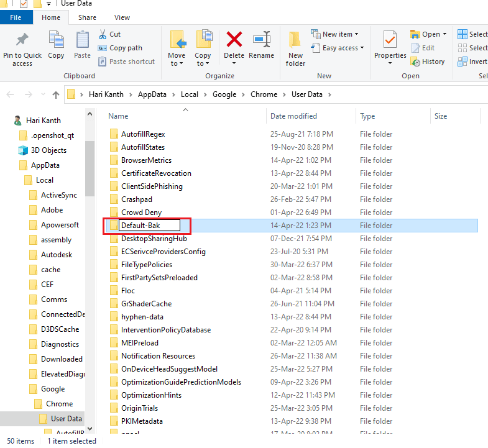The width and height of the screenshot is (488, 448).
Task: Click the quick access toolbar properties checkmark icon
Action: tap(24, 4)
